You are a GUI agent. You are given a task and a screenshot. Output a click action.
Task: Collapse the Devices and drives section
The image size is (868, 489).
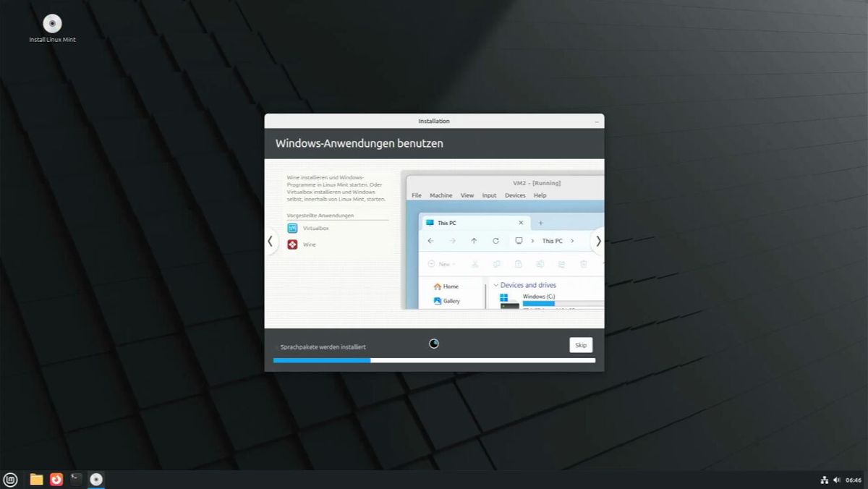point(495,285)
